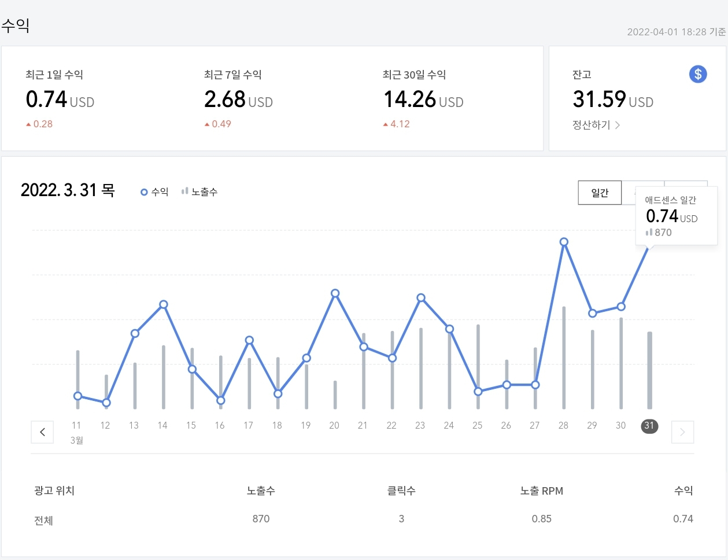728x560 pixels.
Task: Click the impressions bar for March 31
Action: tap(649, 370)
